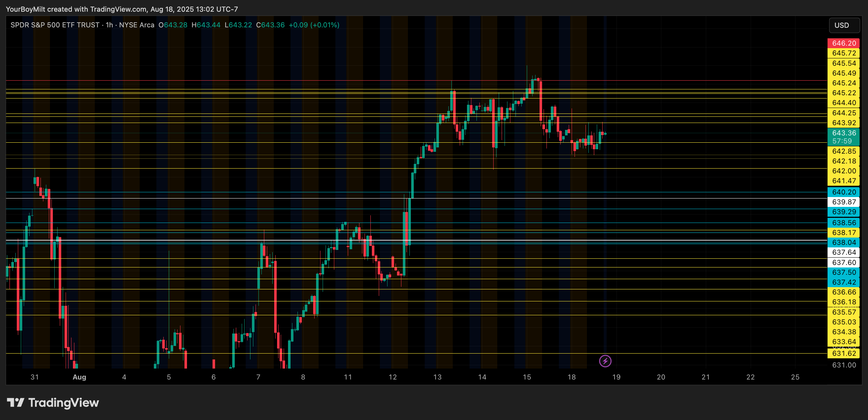Click the cyan 640.20 price level label

pos(844,192)
